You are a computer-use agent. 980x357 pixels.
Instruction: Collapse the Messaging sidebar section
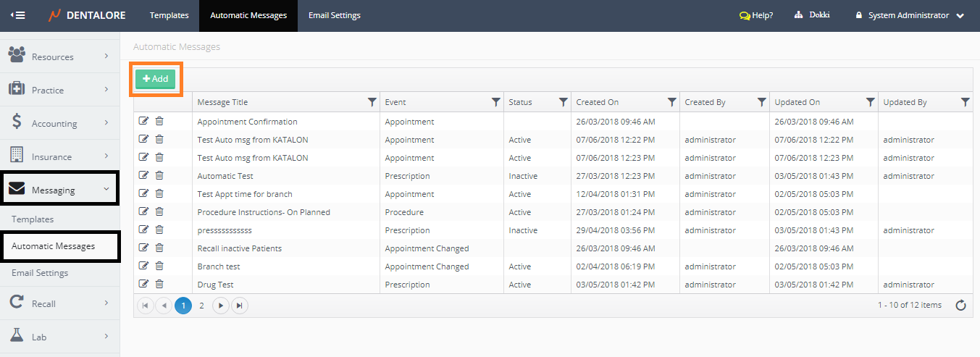pos(59,190)
